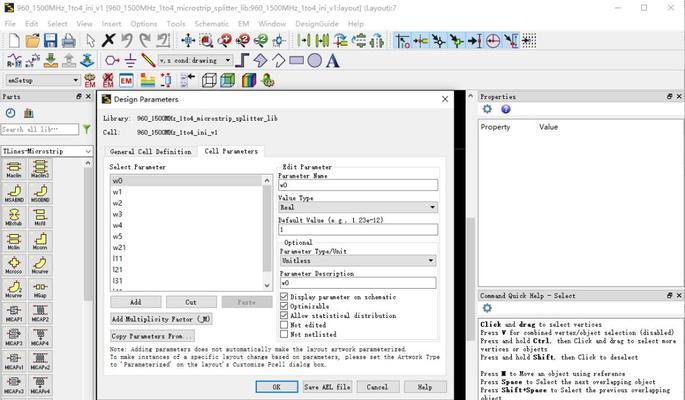Image resolution: width=685 pixels, height=400 pixels.
Task: Select the MICAP1 component icon
Action: [x=14, y=313]
